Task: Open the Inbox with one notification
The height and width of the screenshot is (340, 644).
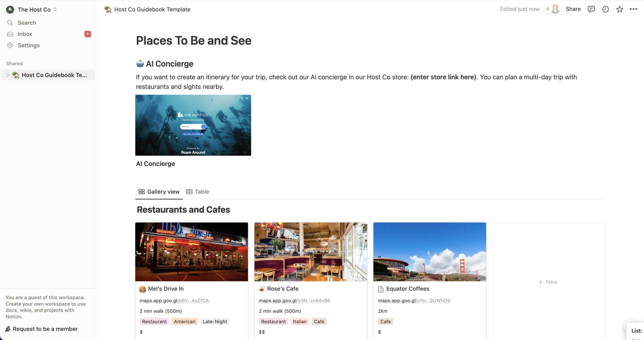Action: click(x=25, y=34)
